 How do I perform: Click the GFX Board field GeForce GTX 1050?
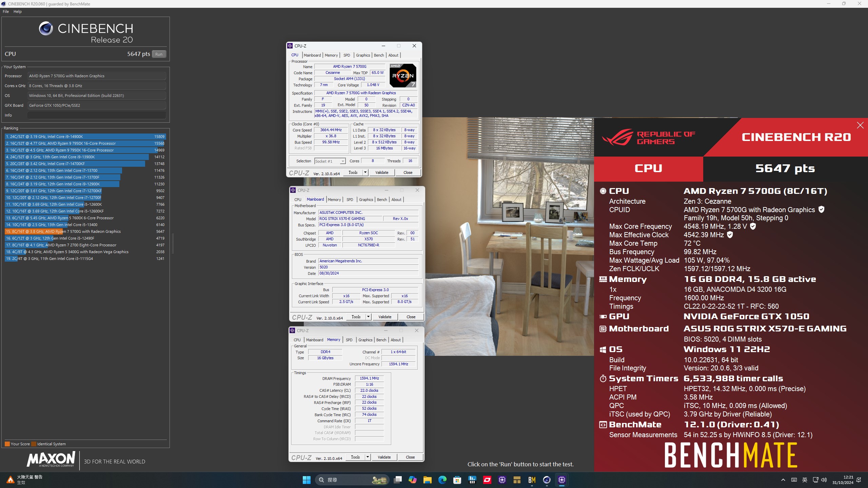click(97, 105)
